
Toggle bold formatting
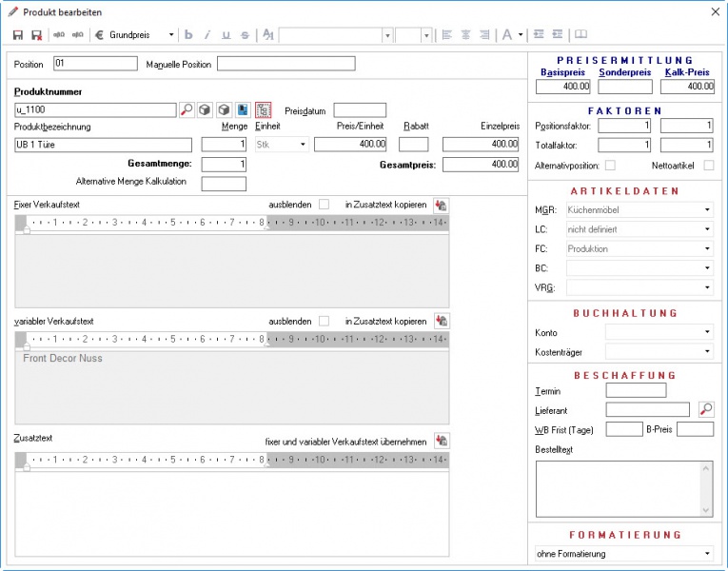click(188, 35)
